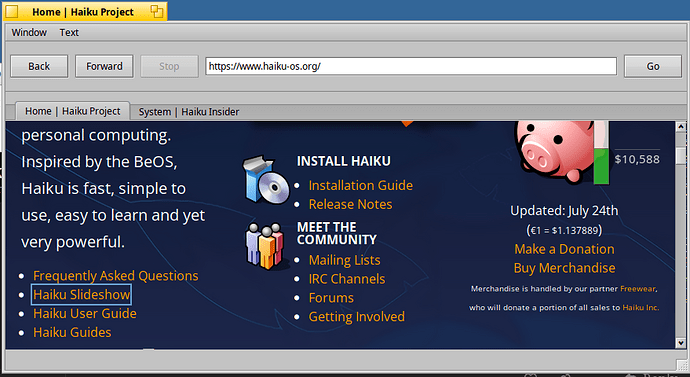
Task: Click the window zoom icon in the title tab
Action: pos(157,11)
